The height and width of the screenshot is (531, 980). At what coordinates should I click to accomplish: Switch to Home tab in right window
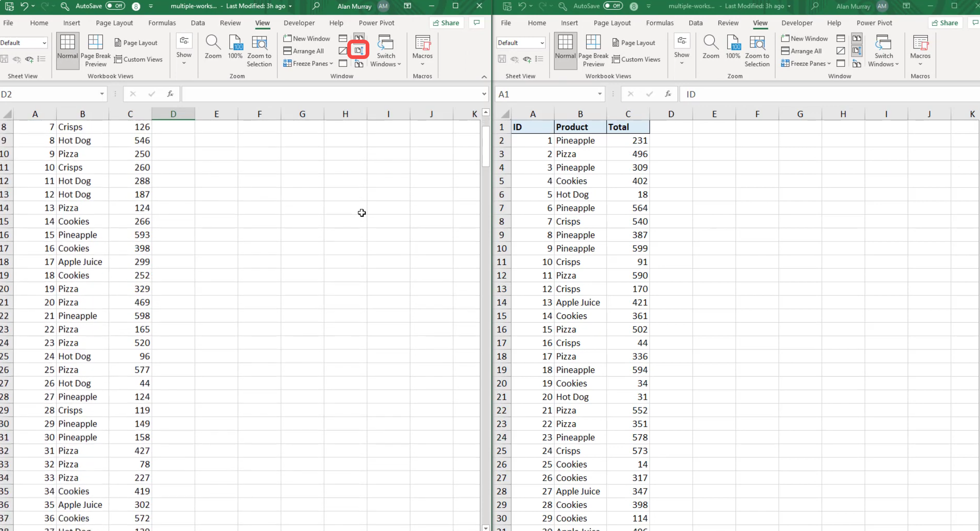click(x=537, y=23)
